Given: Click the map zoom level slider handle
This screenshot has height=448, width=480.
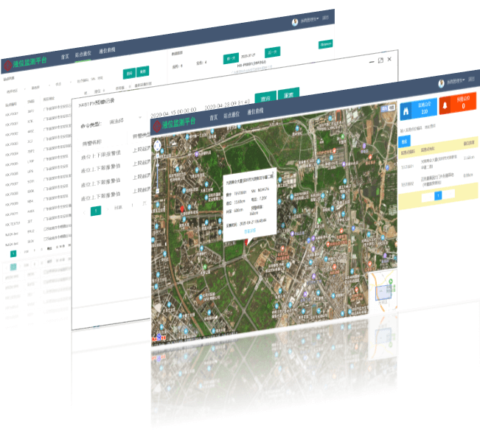Looking at the screenshot, I should (x=157, y=165).
